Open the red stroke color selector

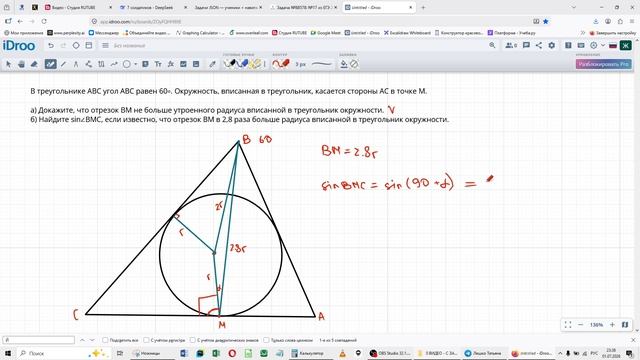click(281, 64)
